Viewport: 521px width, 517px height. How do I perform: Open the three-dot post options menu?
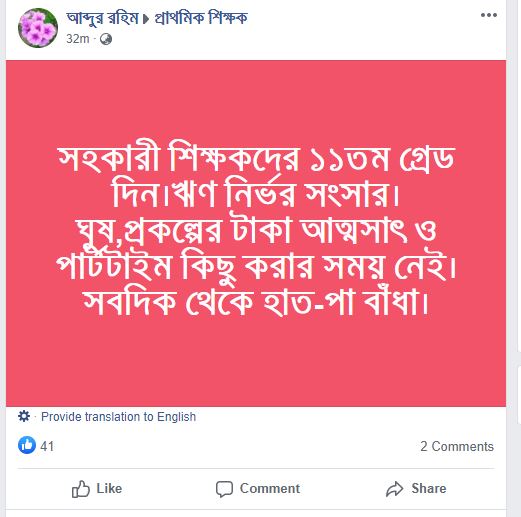489,15
